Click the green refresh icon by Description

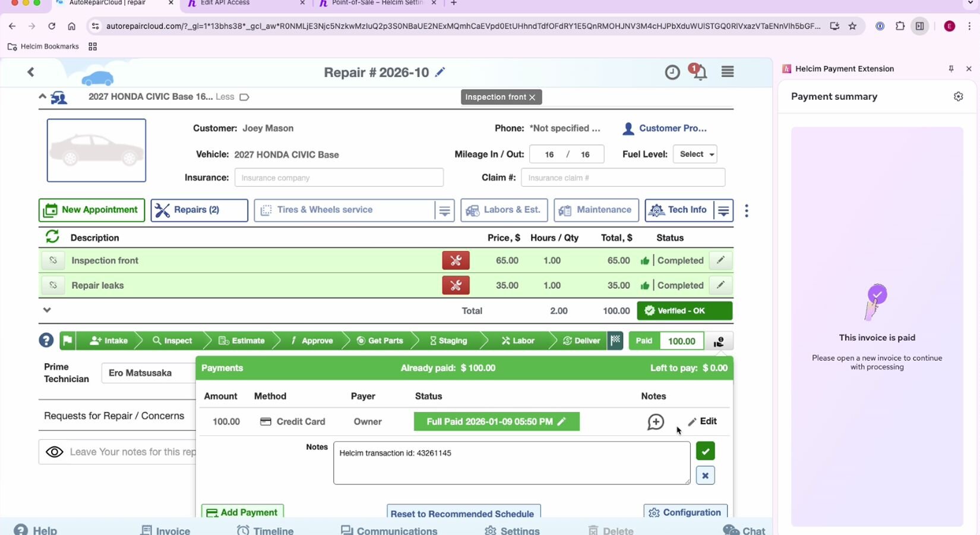tap(52, 237)
